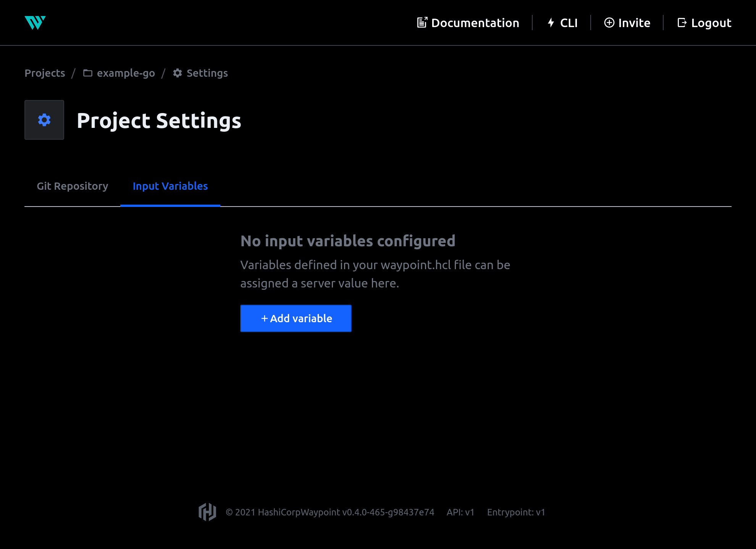Toggle the Git Repository panel open
Image resolution: width=756 pixels, height=549 pixels.
[x=72, y=186]
